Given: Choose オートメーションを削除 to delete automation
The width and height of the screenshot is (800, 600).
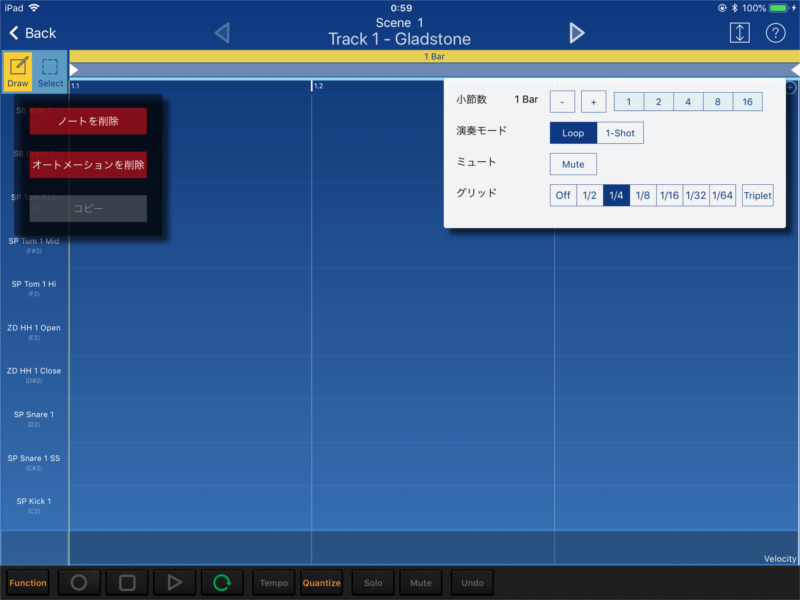Looking at the screenshot, I should pyautogui.click(x=88, y=165).
